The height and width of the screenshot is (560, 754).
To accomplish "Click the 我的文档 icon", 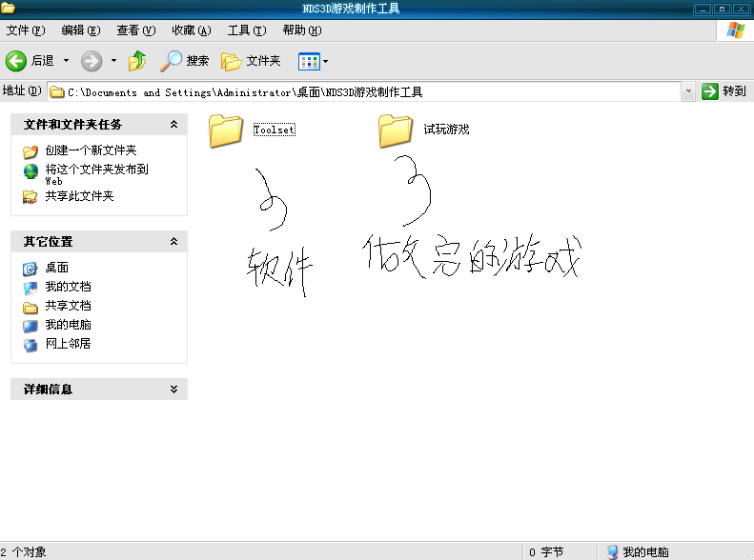I will pyautogui.click(x=30, y=289).
